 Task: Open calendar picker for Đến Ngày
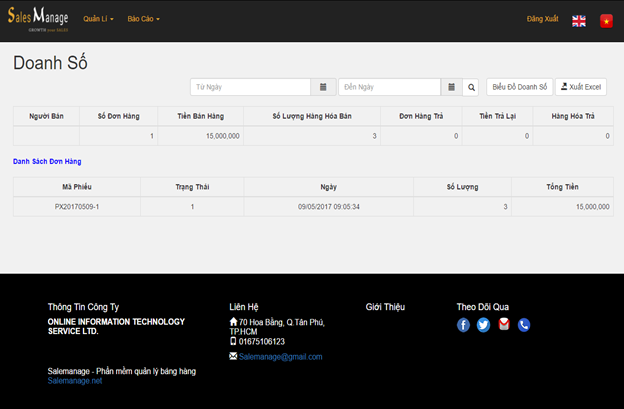point(452,87)
